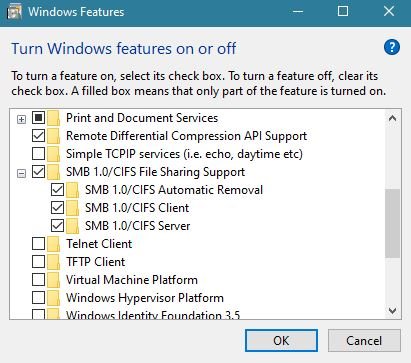Select 'Simple TCPIP services' row label

point(184,154)
